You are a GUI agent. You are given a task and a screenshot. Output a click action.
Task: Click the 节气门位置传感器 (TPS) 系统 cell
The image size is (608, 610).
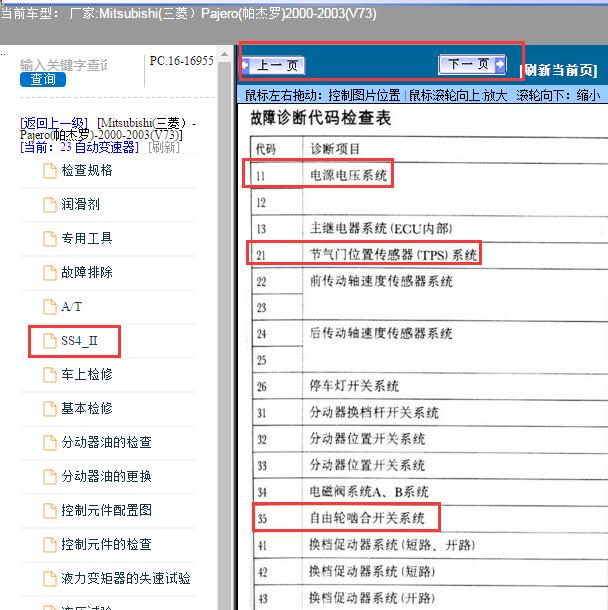coord(393,255)
